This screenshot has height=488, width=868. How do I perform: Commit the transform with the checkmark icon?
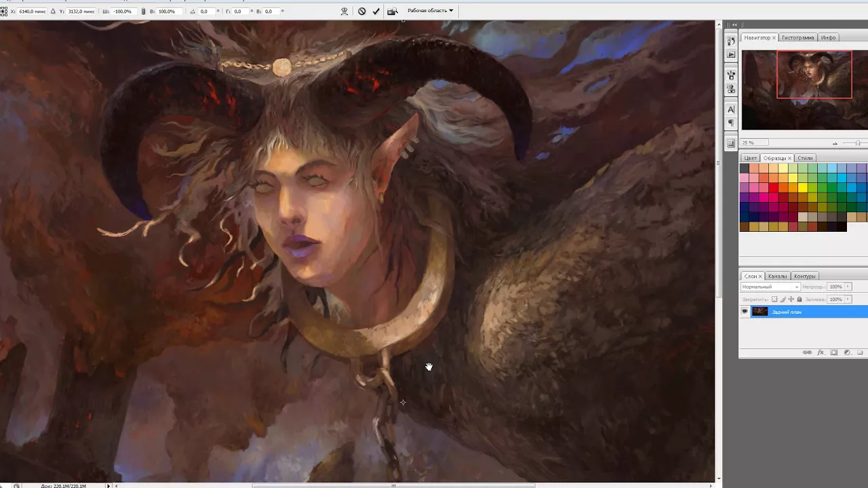click(x=376, y=12)
